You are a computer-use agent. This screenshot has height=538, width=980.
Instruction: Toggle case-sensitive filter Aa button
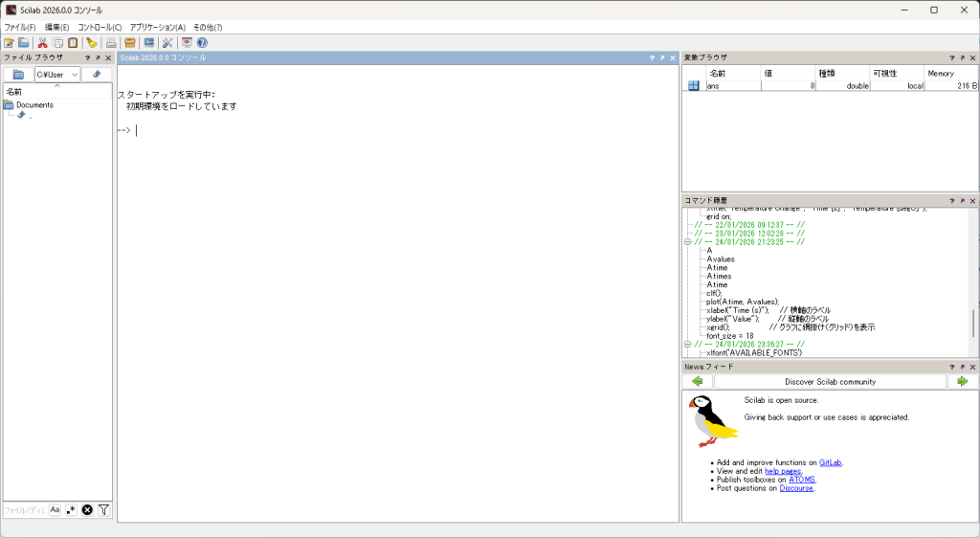click(55, 510)
